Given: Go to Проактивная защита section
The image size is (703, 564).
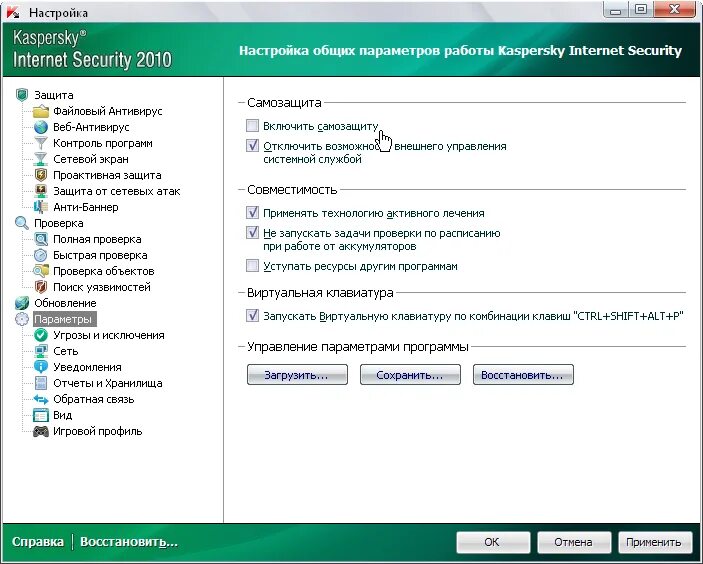Looking at the screenshot, I should point(107,175).
